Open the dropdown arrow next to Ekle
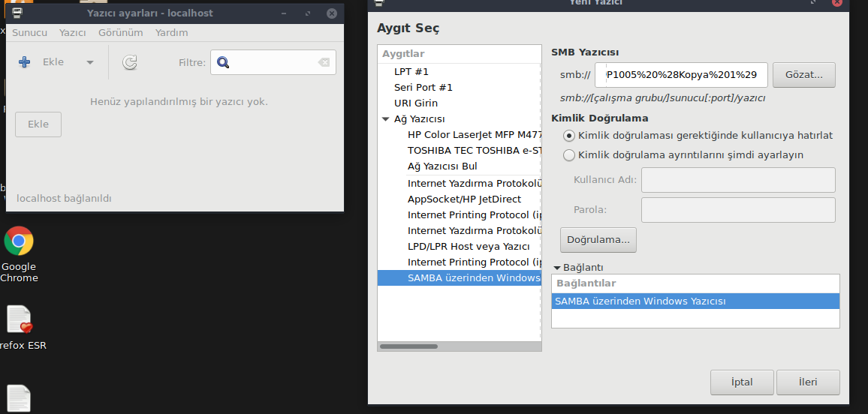Screen dimensions: 868x414 click(90, 63)
